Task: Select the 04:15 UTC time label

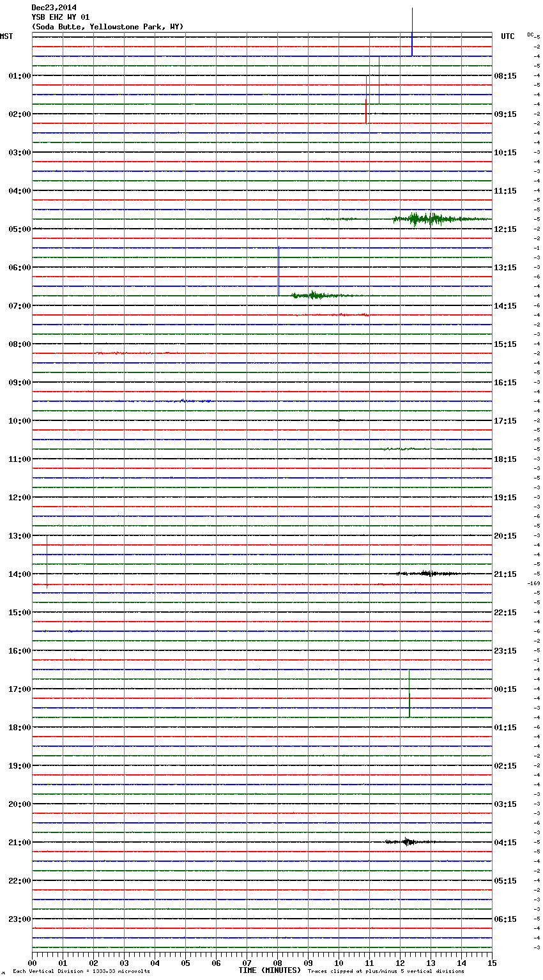Action: point(505,843)
